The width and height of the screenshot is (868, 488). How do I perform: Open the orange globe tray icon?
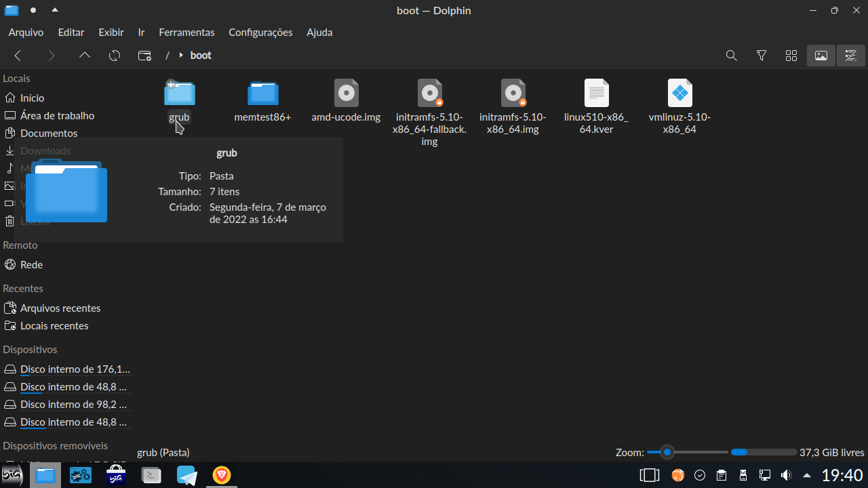tap(678, 475)
